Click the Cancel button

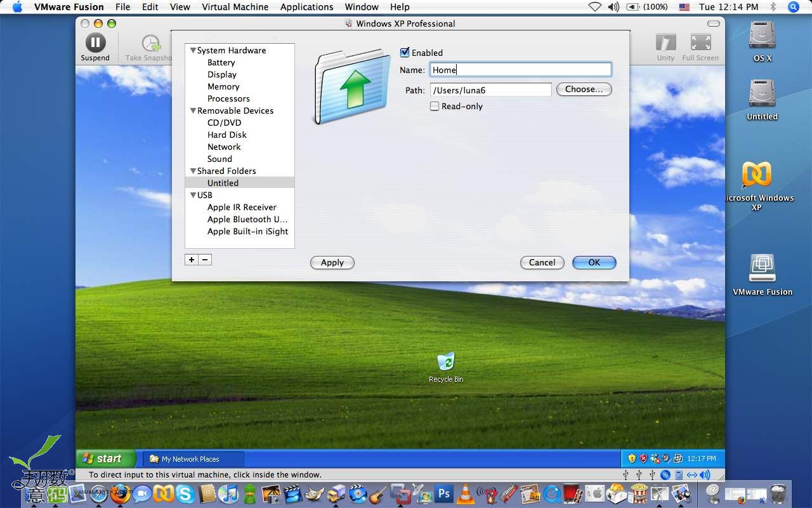pos(542,262)
